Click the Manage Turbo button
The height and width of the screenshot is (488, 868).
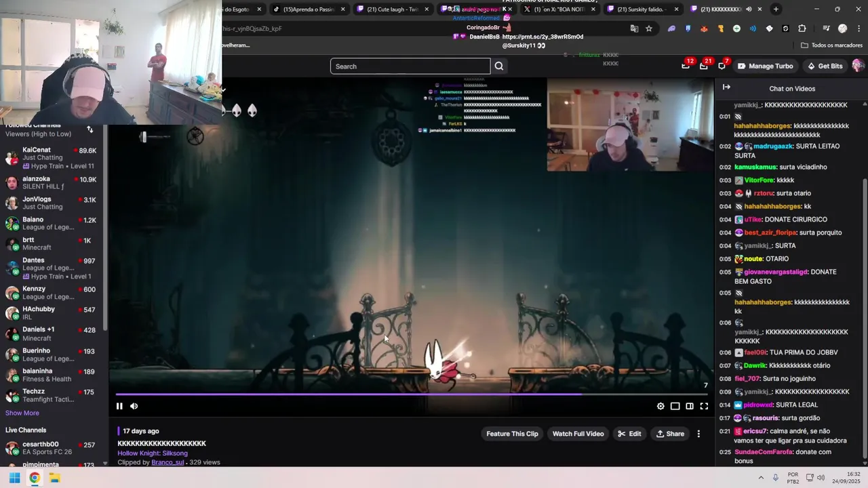point(765,66)
